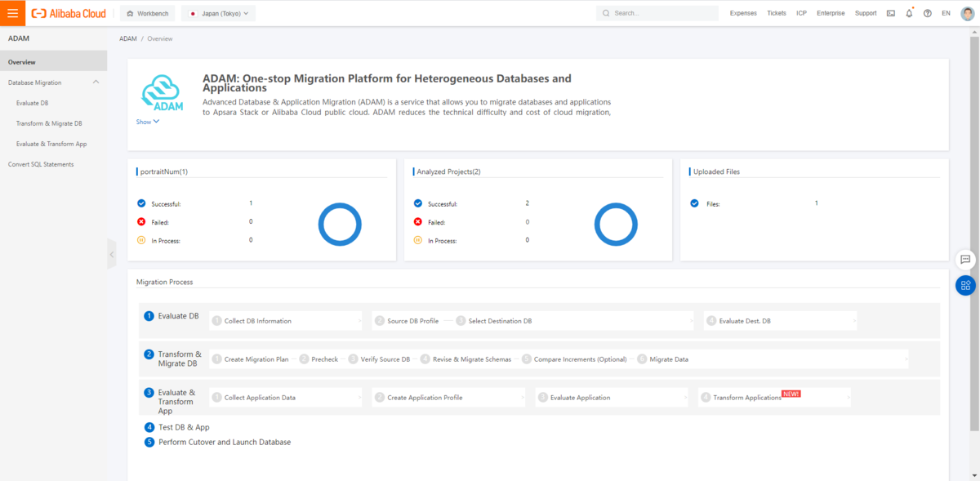Click the ADAM cloud logo image

[162, 93]
